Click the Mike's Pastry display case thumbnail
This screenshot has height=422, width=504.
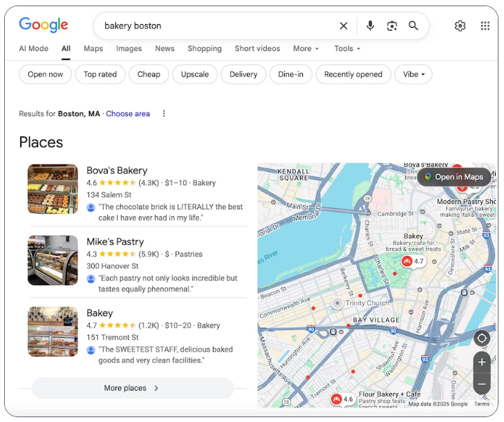[x=53, y=260]
